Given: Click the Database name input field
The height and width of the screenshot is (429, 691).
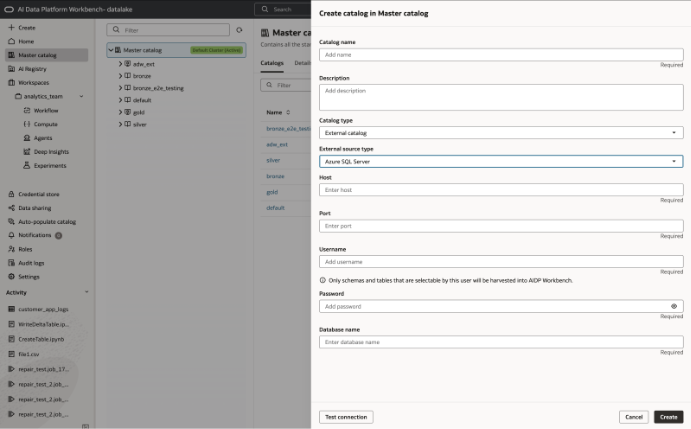Looking at the screenshot, I should pos(501,342).
